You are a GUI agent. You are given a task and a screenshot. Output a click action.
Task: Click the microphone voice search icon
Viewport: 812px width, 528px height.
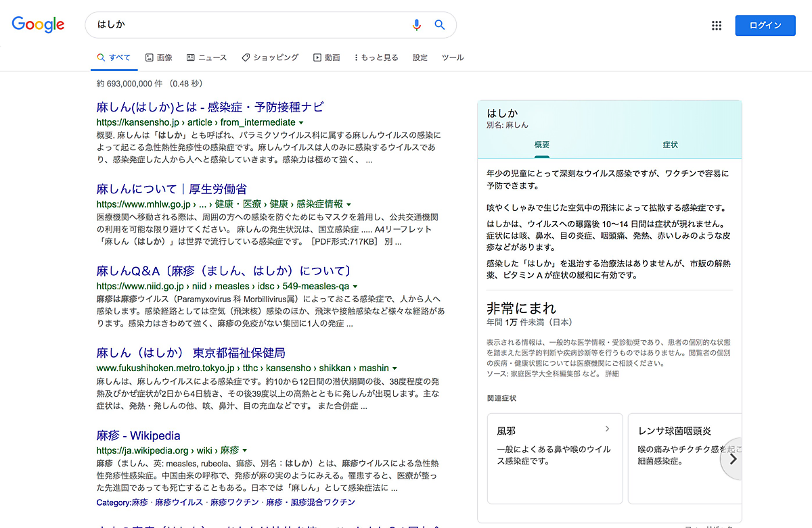[417, 25]
